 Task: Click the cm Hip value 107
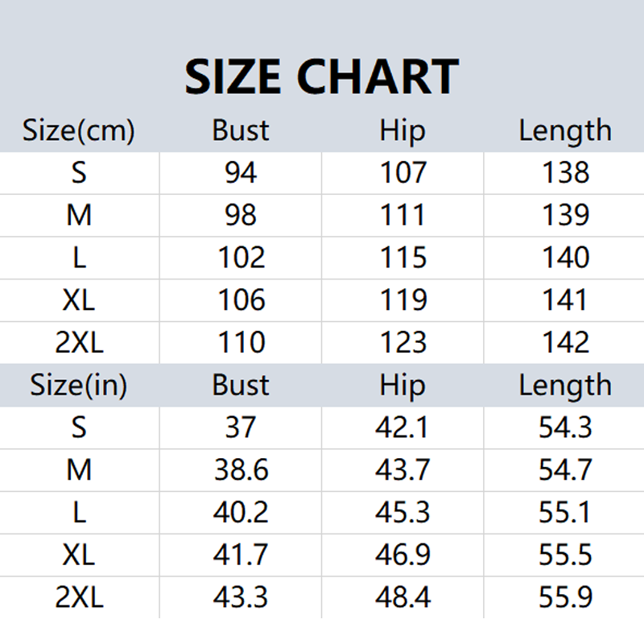point(403,173)
